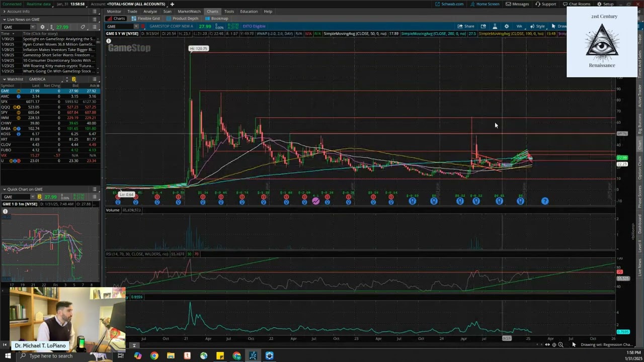Click the chart pan crosshair icon at bottom
This screenshot has height=362, width=644.
point(554,344)
